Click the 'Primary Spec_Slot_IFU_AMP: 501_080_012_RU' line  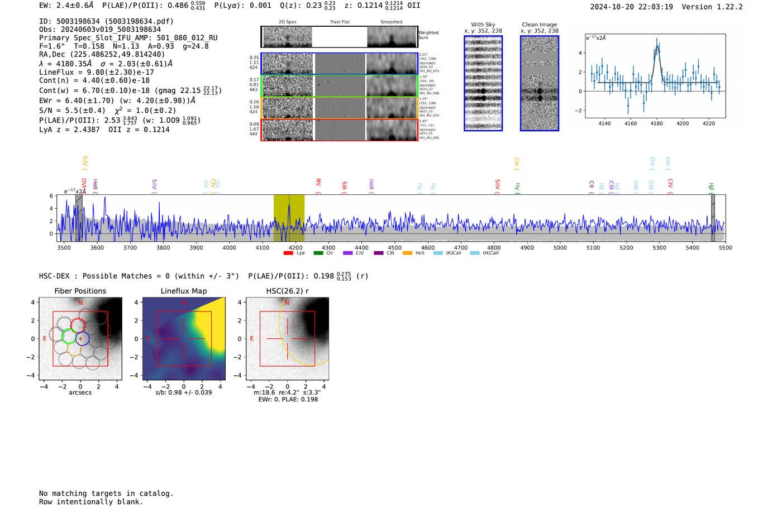pyautogui.click(x=128, y=38)
